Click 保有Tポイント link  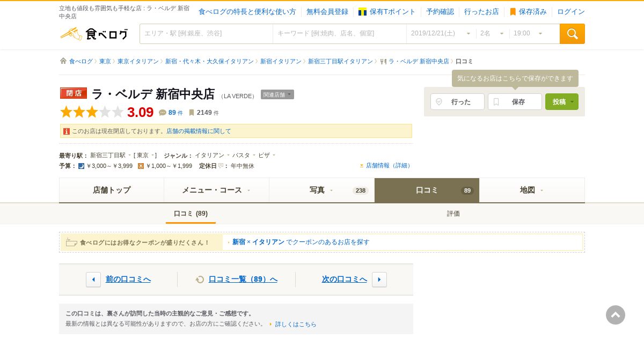point(387,12)
